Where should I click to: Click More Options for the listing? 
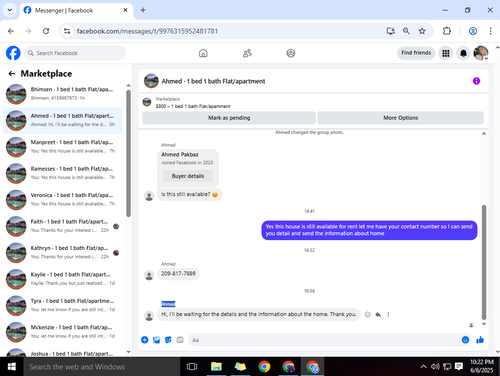400,118
